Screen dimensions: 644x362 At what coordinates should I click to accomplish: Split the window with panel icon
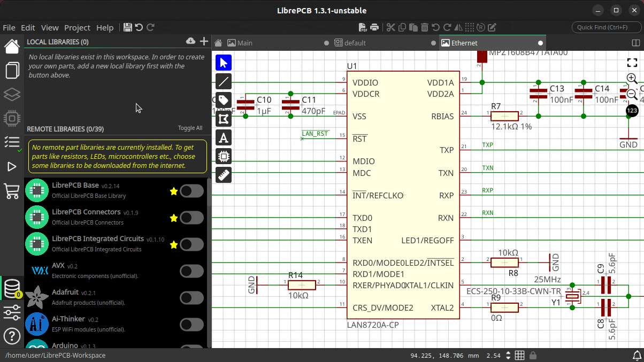pos(636,43)
